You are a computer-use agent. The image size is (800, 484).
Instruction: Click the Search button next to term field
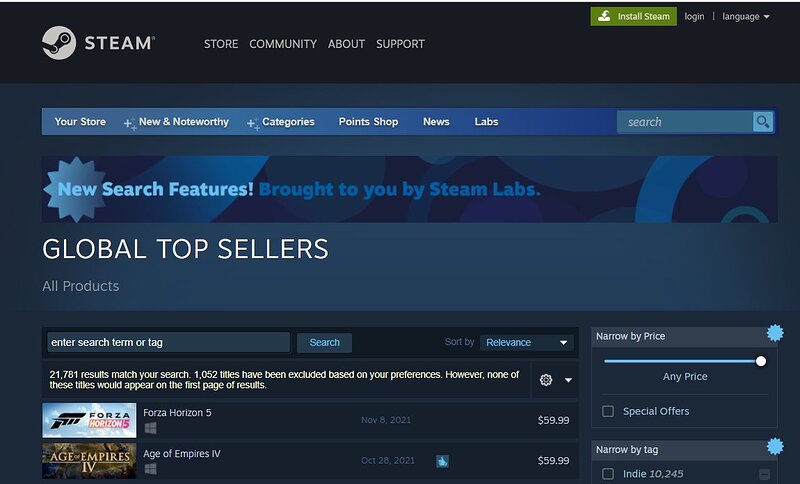324,342
